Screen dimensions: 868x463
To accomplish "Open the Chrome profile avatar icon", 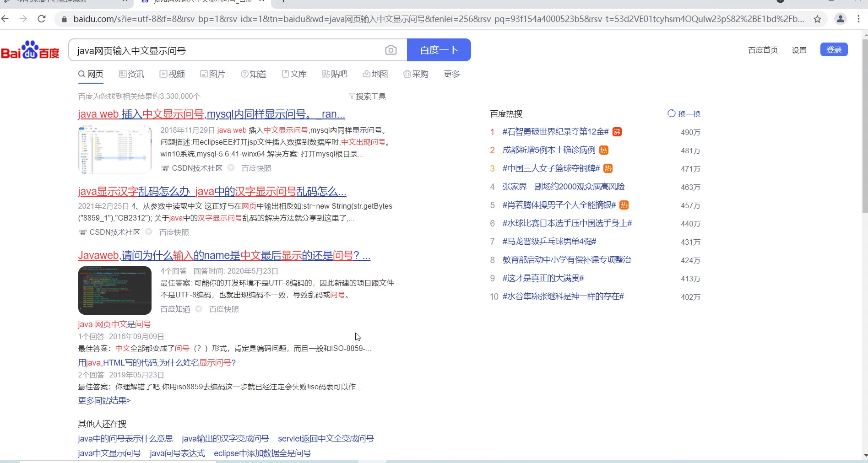I will (841, 19).
